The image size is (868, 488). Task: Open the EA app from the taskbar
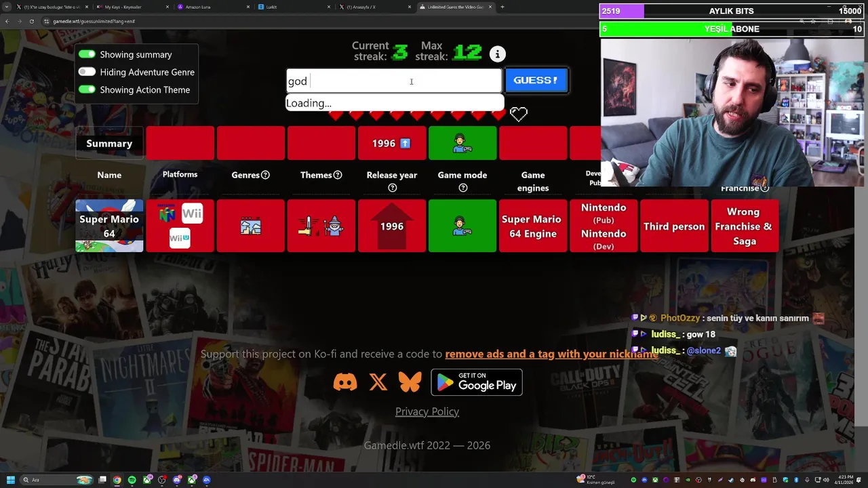207,480
